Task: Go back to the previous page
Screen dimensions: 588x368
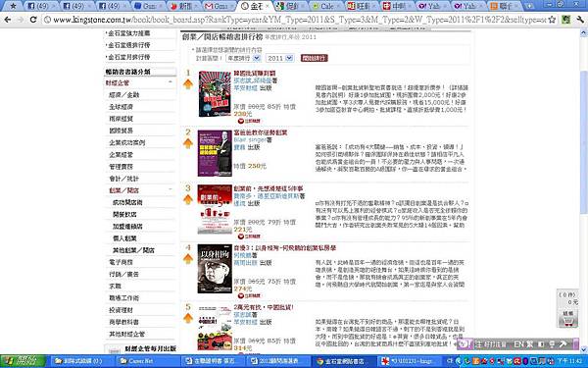Action: coord(7,20)
